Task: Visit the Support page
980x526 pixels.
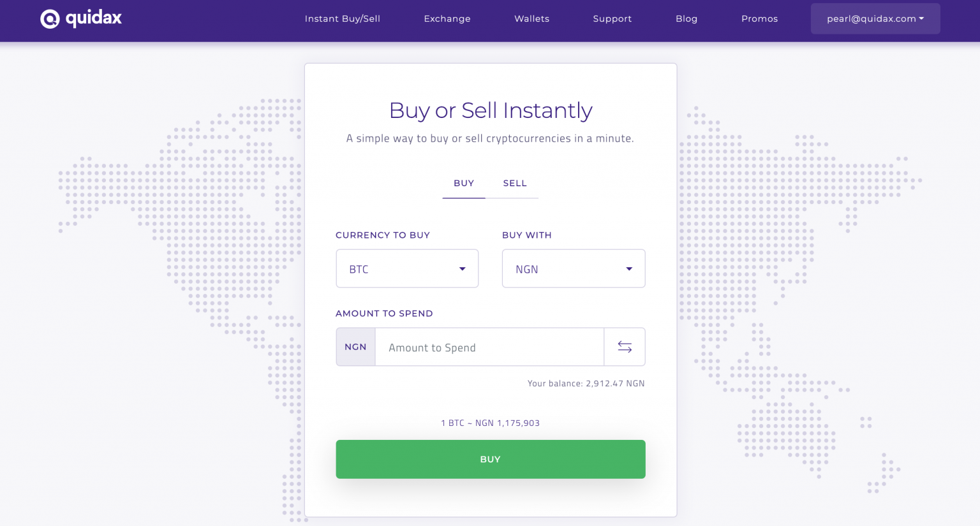Action: (612, 18)
